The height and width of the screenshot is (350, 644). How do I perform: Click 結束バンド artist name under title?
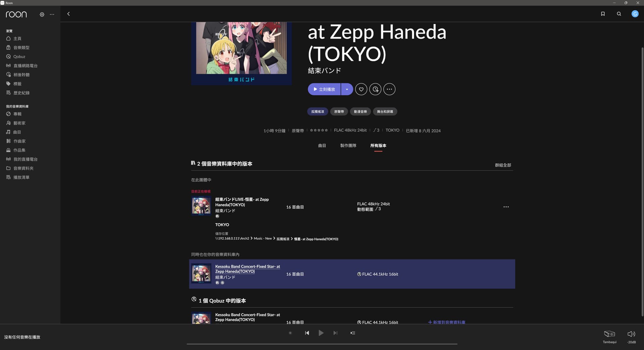coord(324,71)
